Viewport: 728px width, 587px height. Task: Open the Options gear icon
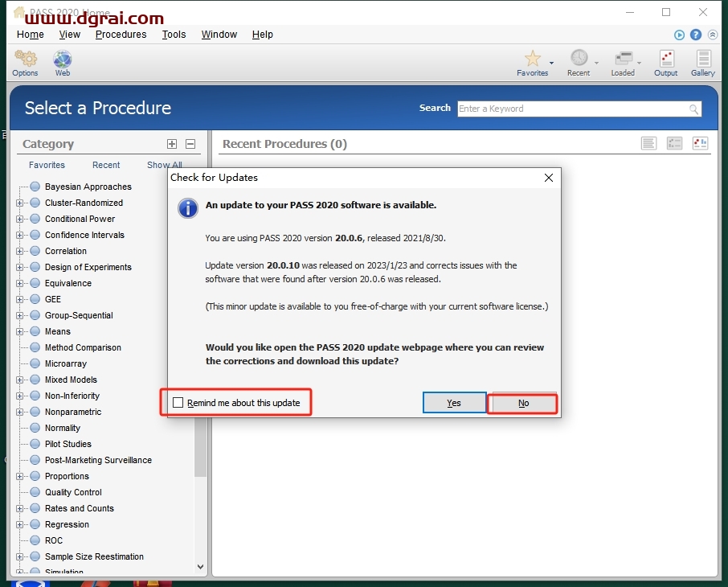point(26,59)
